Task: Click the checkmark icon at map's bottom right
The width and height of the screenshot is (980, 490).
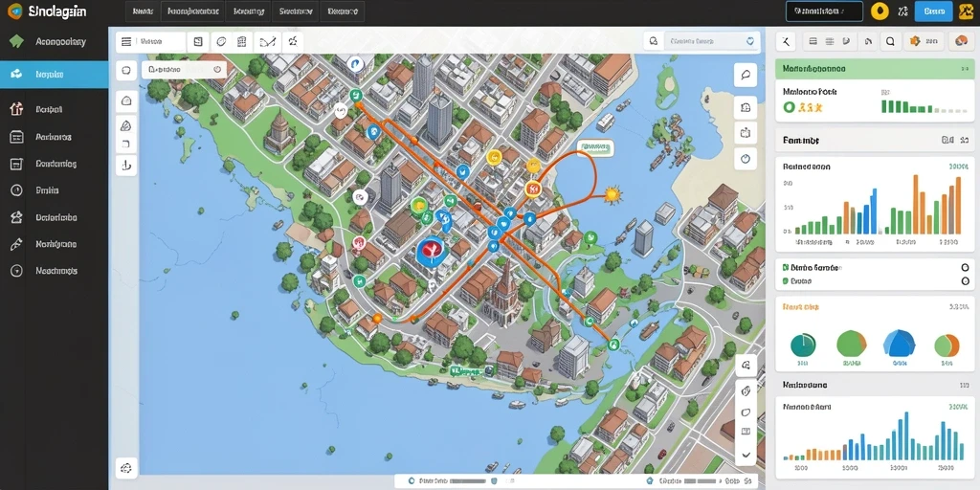Action: tap(746, 455)
